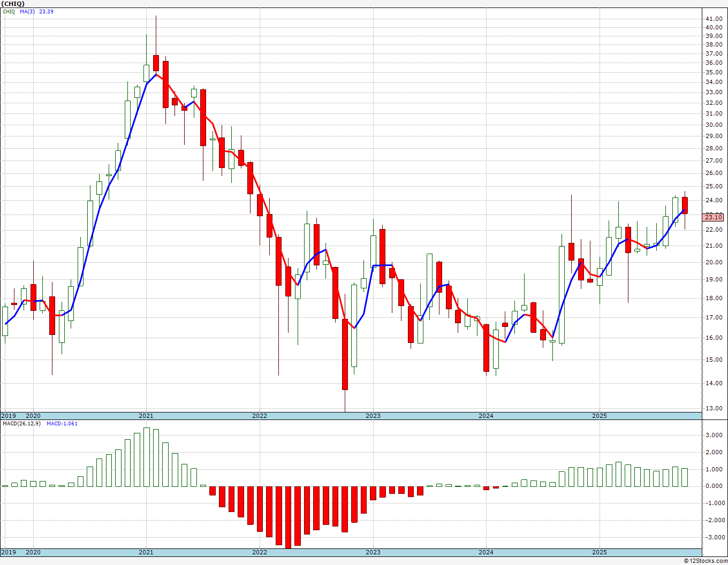Select the 16.00 price axis label

(714, 338)
